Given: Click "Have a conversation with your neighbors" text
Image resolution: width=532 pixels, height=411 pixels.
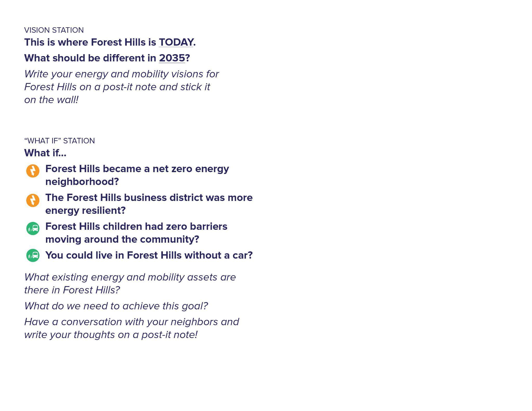Looking at the screenshot, I should [131, 322].
